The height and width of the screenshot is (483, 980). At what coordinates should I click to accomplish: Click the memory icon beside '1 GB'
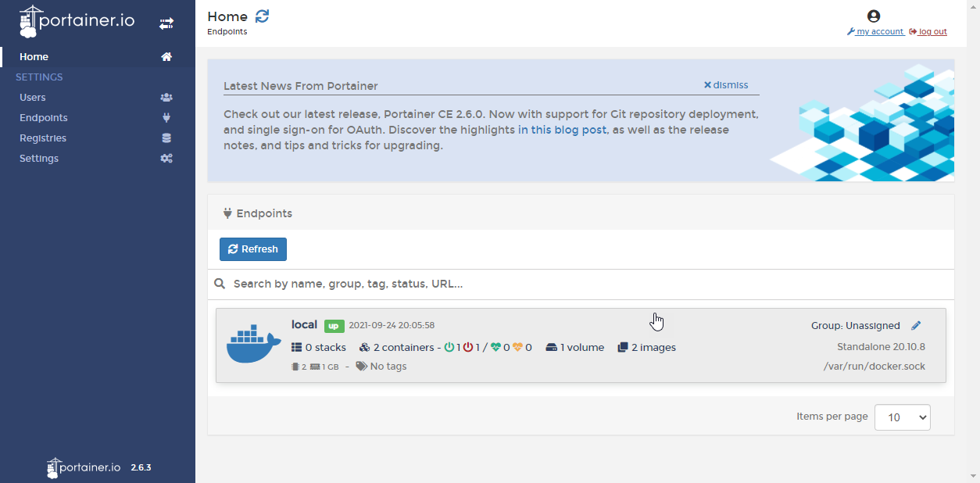(315, 367)
